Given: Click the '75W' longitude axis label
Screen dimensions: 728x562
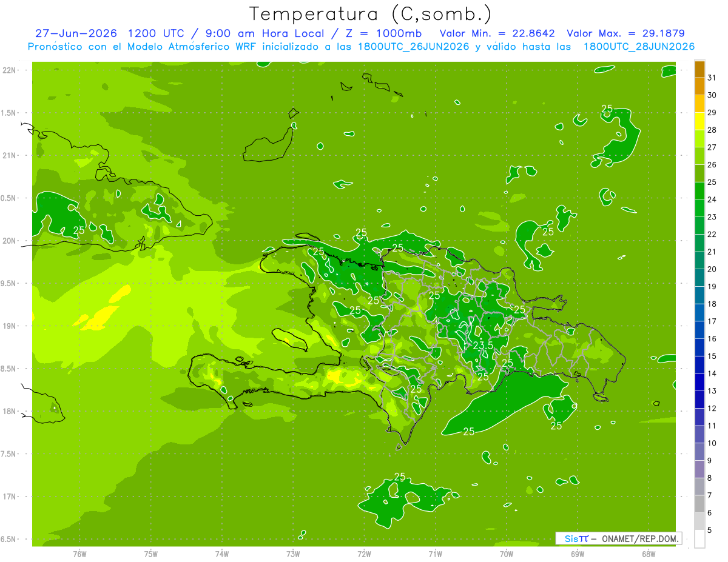Looking at the screenshot, I should click(151, 554).
